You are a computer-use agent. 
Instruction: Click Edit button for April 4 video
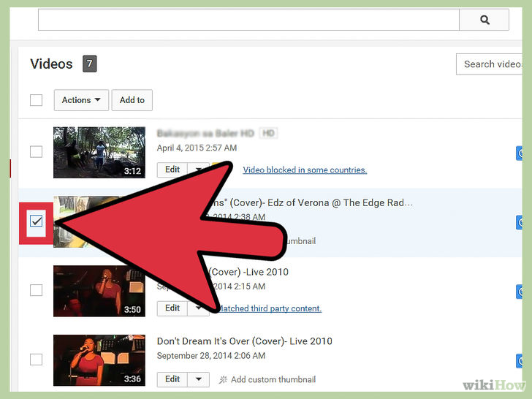(x=172, y=170)
